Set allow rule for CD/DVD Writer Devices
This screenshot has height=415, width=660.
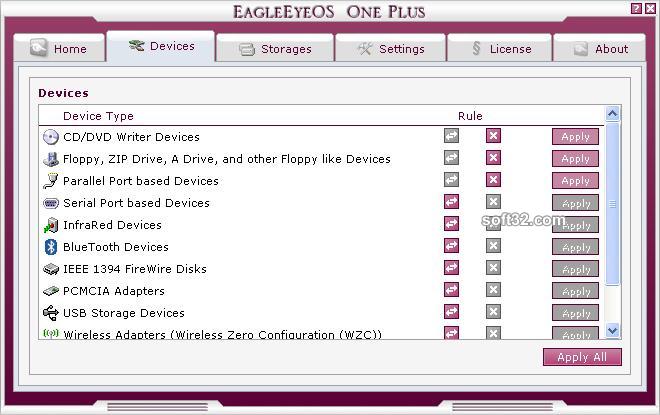click(451, 136)
